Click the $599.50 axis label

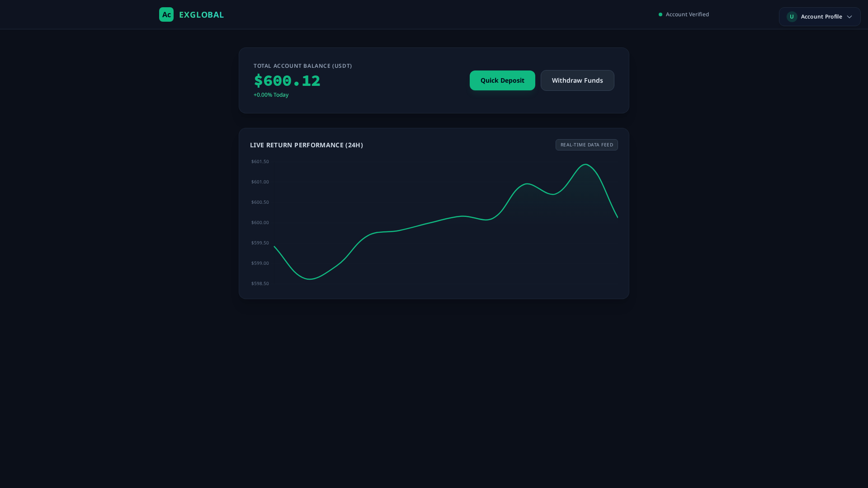click(x=260, y=243)
